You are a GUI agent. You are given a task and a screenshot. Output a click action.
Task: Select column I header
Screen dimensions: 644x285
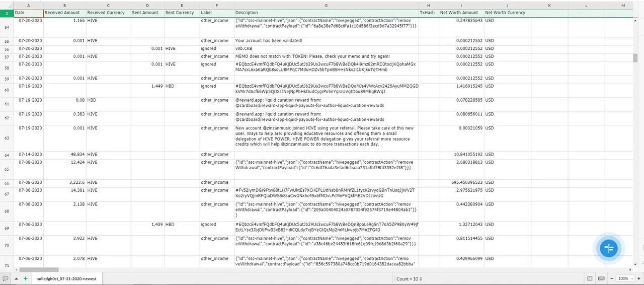461,5
